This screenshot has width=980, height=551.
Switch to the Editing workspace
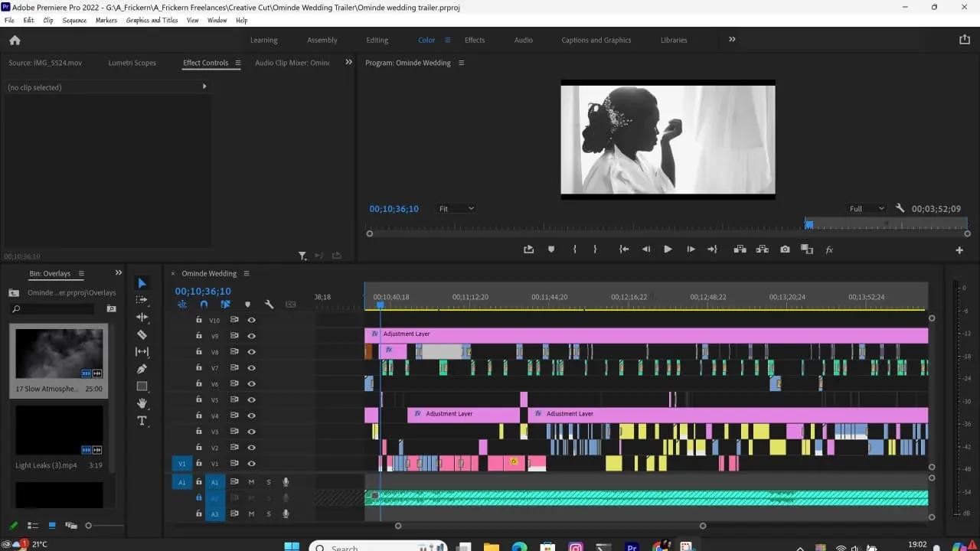tap(377, 40)
